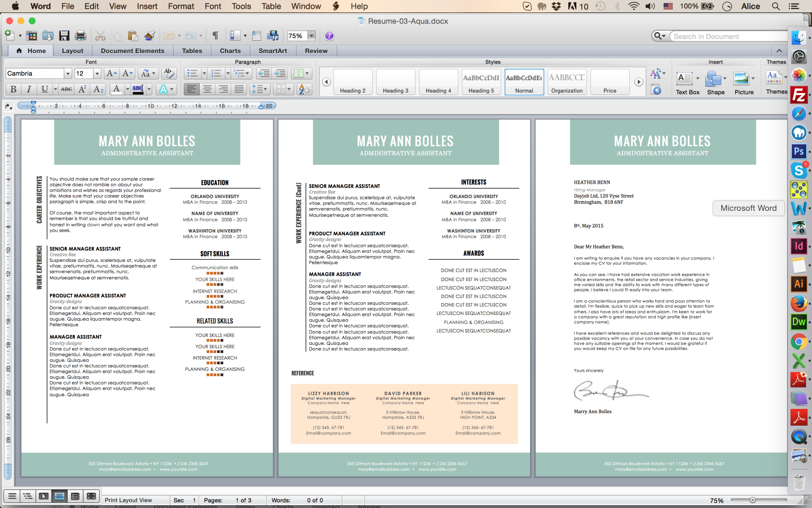
Task: Open the Format menu
Action: pos(181,6)
